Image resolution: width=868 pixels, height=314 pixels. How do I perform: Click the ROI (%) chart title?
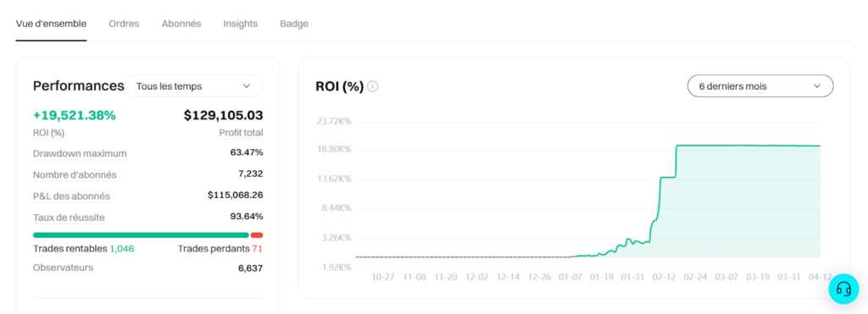[339, 86]
